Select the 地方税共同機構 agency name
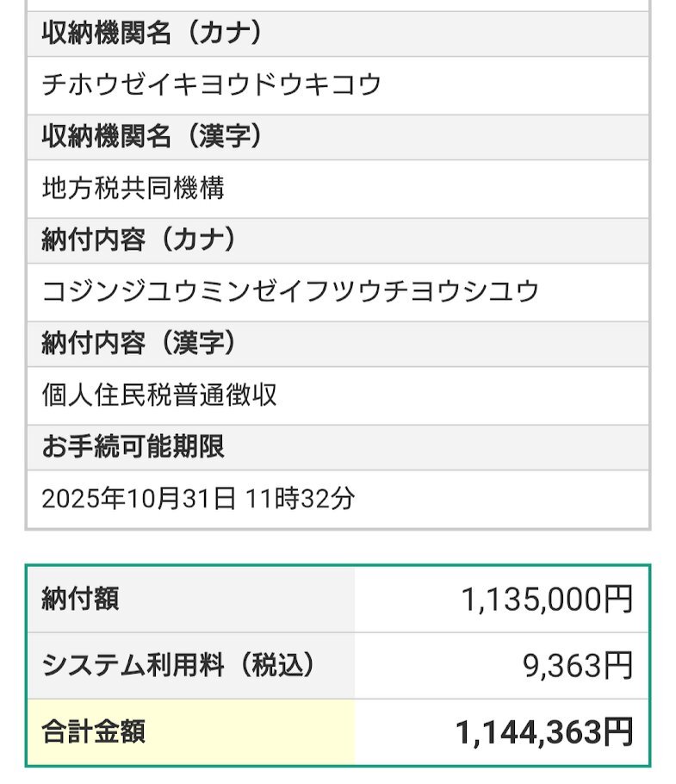 coord(133,188)
